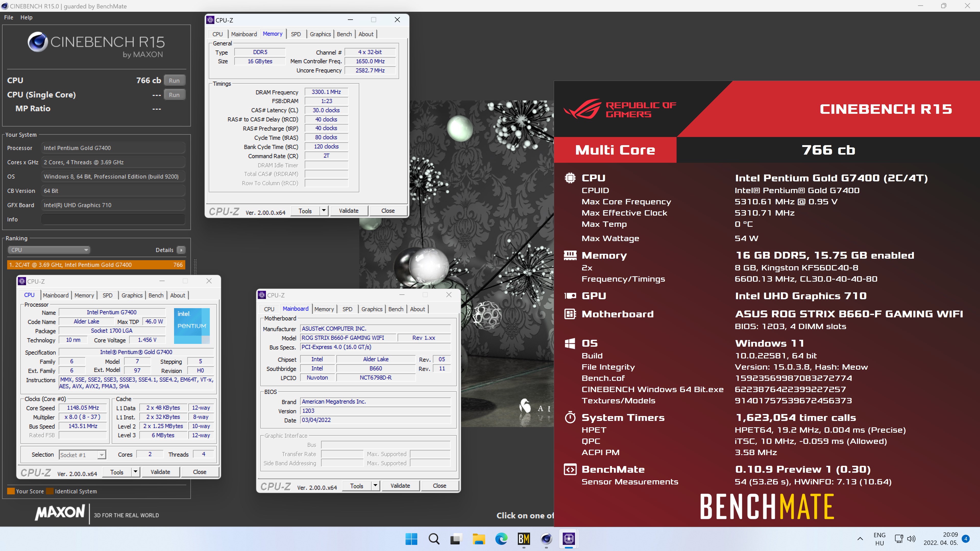Open Mainboard tab in CPU tab window
Image resolution: width=980 pixels, height=551 pixels.
[x=56, y=295]
